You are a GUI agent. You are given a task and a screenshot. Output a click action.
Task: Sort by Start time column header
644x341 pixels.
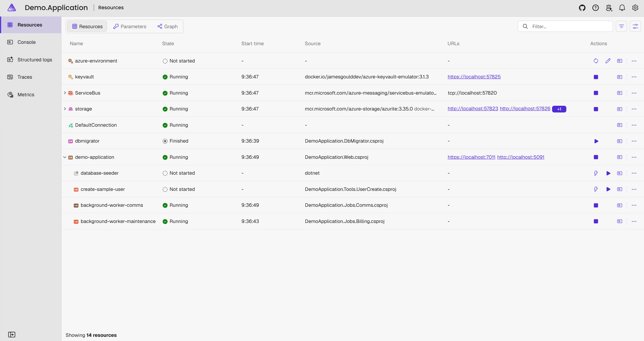(x=253, y=44)
